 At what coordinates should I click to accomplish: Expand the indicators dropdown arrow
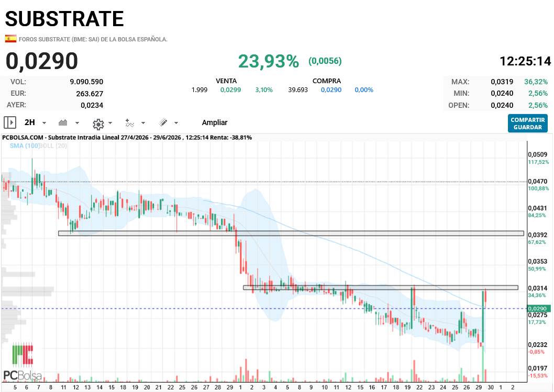pos(143,123)
